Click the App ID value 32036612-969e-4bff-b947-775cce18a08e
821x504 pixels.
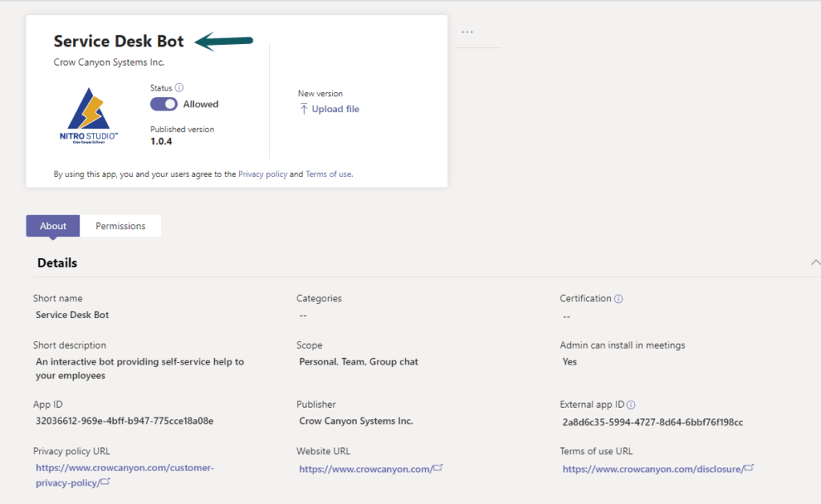point(124,421)
